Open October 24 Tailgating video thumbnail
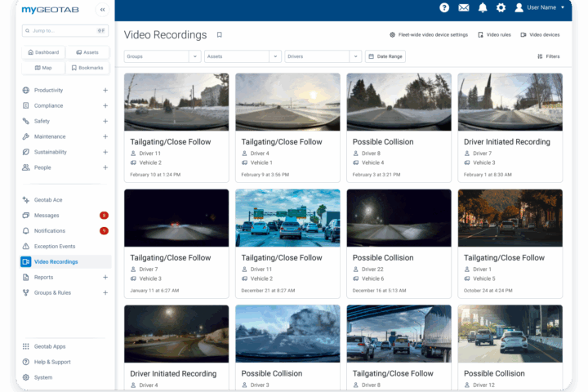The image size is (588, 392). [x=510, y=218]
